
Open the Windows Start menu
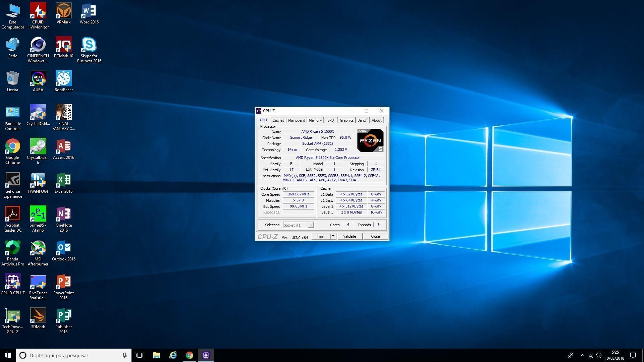click(8, 355)
